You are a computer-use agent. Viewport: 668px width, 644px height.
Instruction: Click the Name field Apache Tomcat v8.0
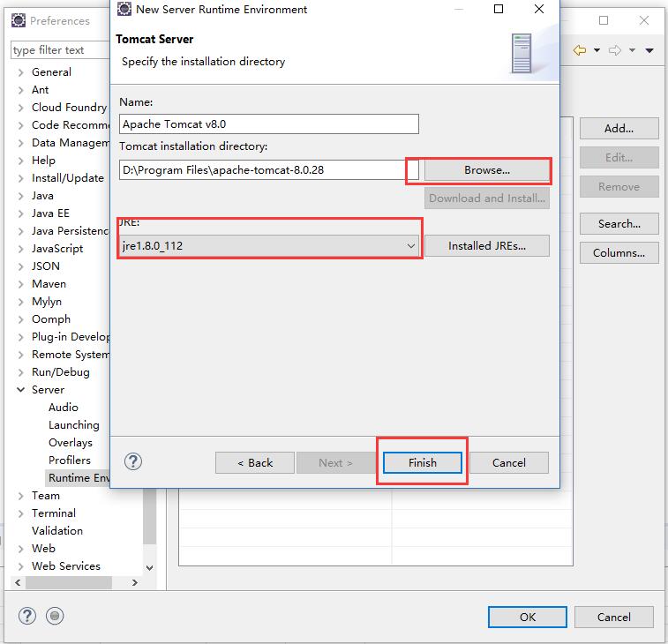click(x=269, y=124)
